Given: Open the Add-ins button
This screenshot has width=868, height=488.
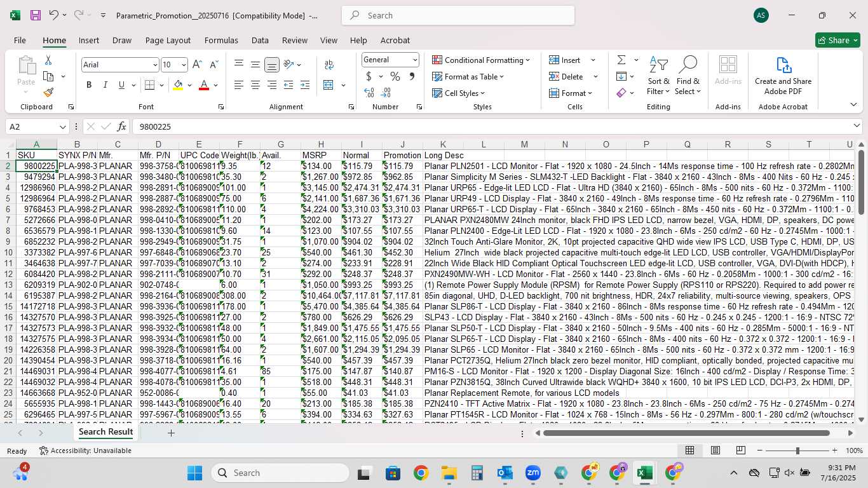Looking at the screenshot, I should [728, 70].
